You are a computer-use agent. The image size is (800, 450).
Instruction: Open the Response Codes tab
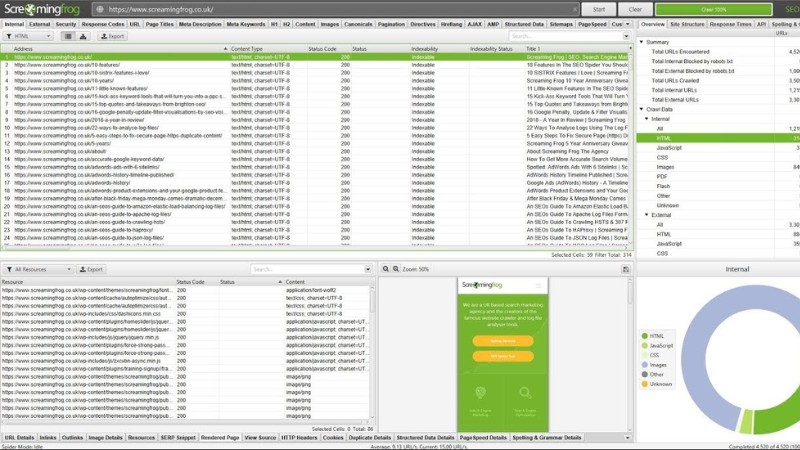pyautogui.click(x=103, y=24)
